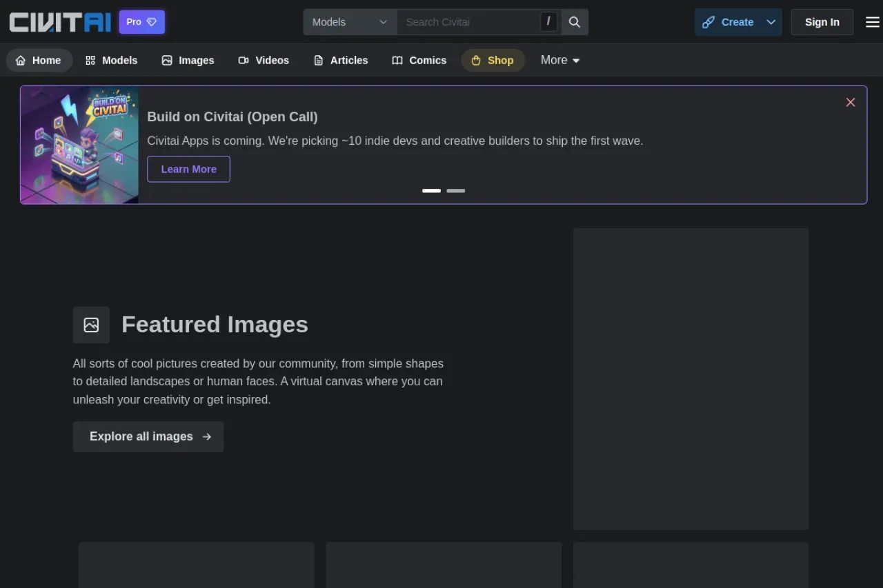Click the Civitai logo
The image size is (883, 588).
[60, 22]
